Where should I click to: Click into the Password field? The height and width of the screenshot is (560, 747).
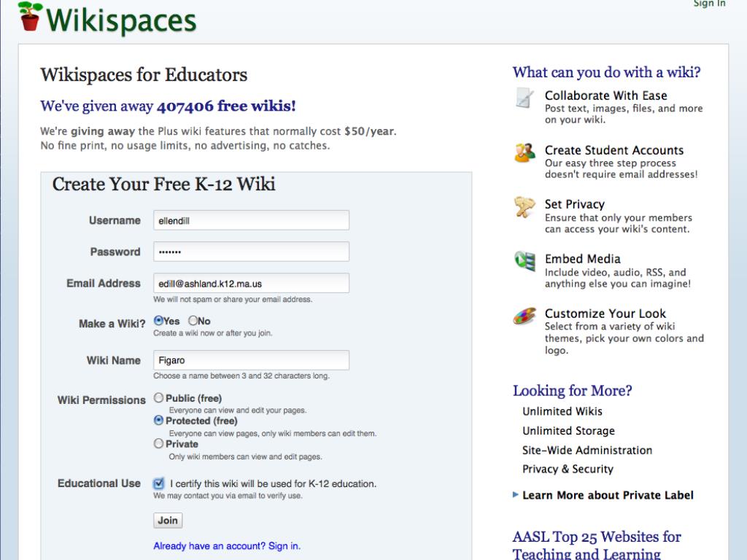click(x=251, y=252)
